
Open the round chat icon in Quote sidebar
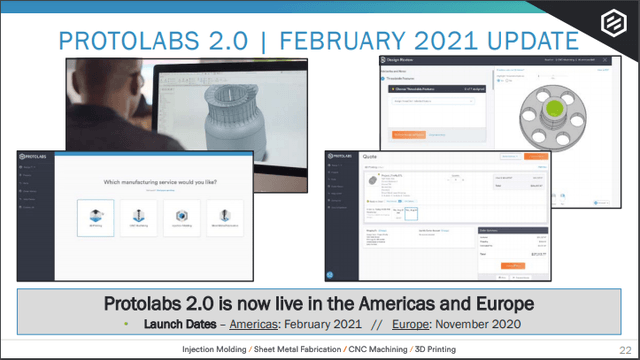point(330,275)
